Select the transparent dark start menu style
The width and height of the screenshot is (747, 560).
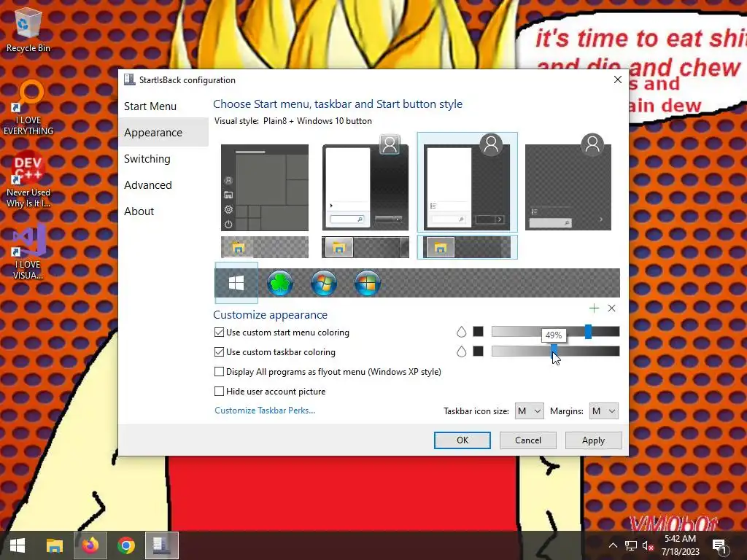pos(568,182)
